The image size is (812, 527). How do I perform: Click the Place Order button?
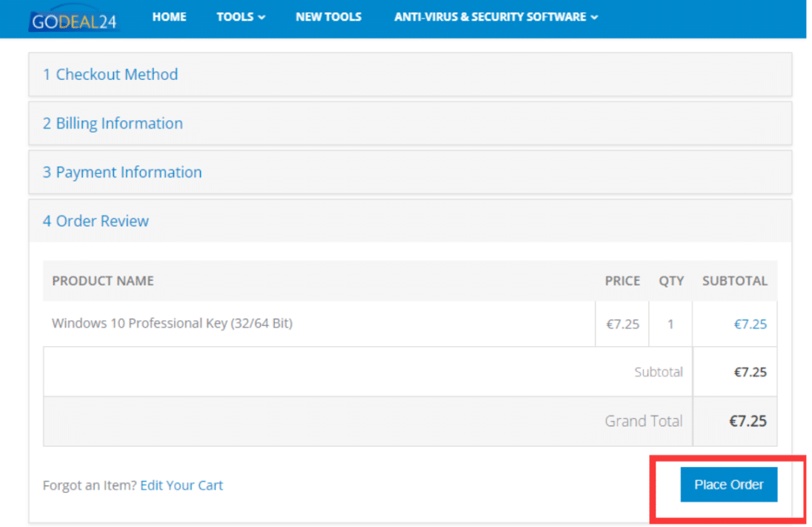(x=728, y=485)
